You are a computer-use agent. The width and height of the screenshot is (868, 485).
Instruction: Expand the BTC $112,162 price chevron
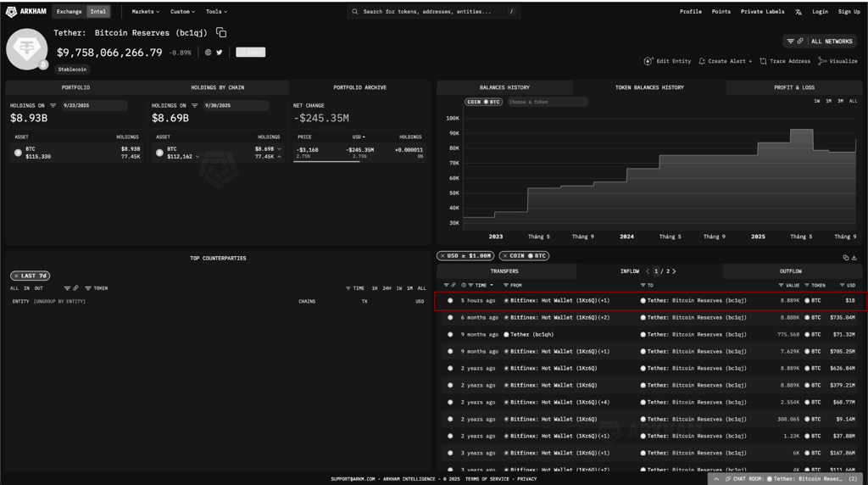click(198, 157)
